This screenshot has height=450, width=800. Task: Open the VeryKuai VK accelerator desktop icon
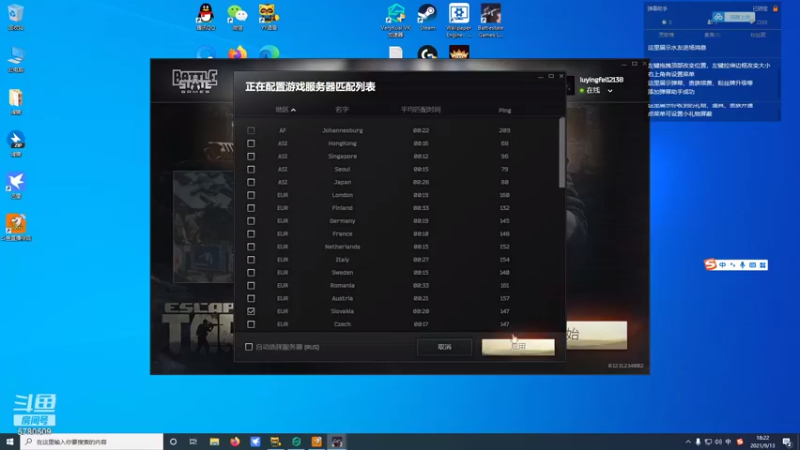pos(395,20)
